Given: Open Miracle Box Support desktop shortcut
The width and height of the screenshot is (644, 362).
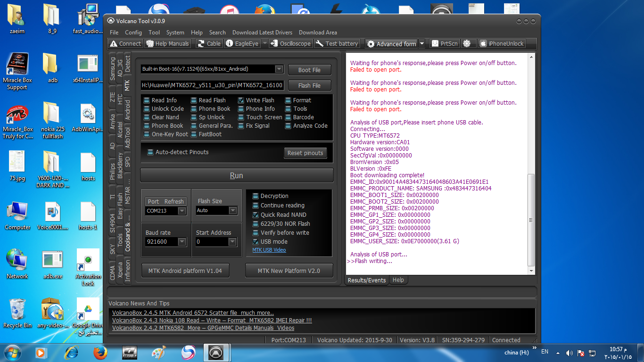Looking at the screenshot, I should point(17,71).
